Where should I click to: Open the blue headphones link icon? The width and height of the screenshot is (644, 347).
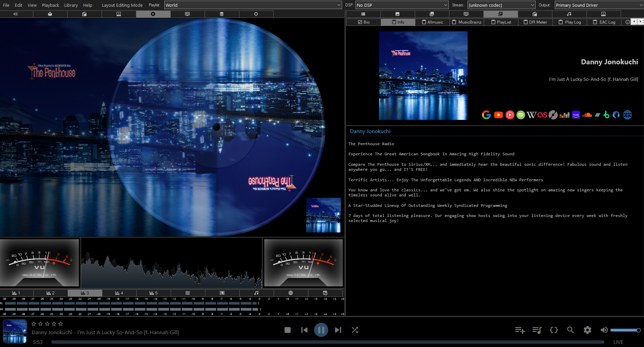[x=616, y=115]
